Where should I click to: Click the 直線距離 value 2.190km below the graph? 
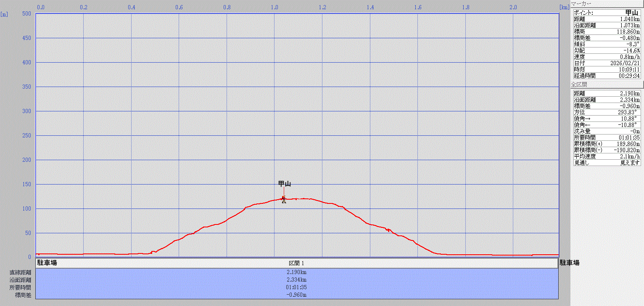click(x=296, y=272)
